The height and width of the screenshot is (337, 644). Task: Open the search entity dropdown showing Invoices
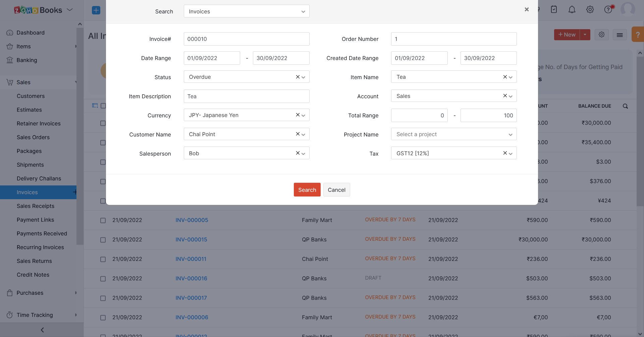click(x=247, y=11)
